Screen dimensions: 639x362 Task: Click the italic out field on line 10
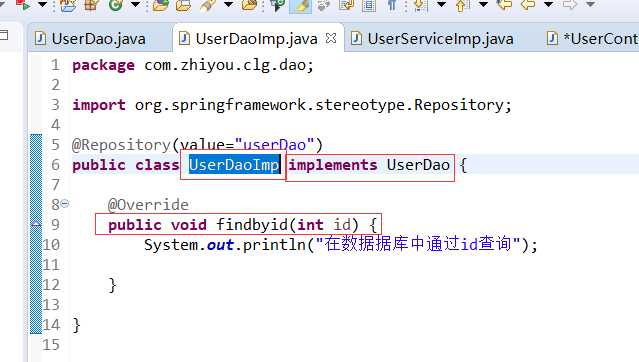pyautogui.click(x=220, y=245)
